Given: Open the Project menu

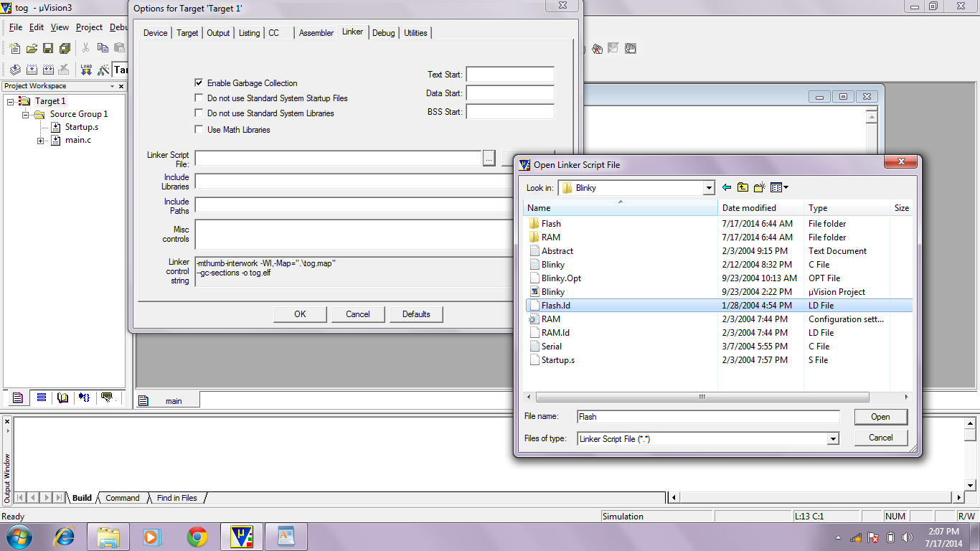Looking at the screenshot, I should [89, 27].
